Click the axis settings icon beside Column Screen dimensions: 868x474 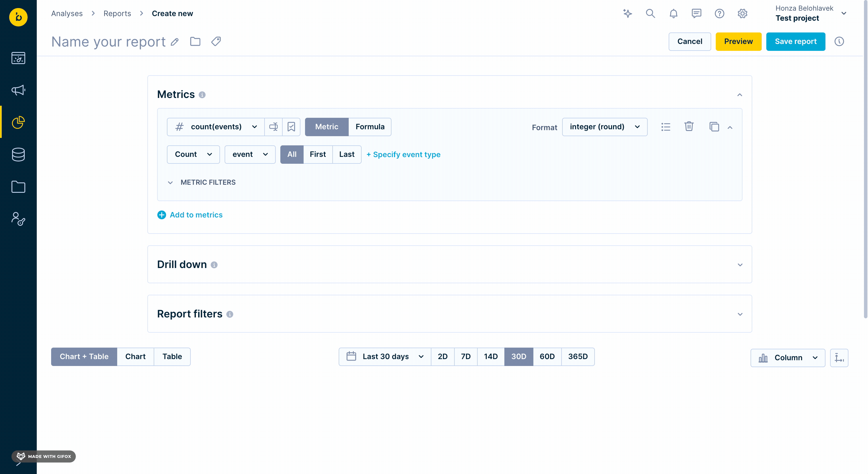(839, 358)
